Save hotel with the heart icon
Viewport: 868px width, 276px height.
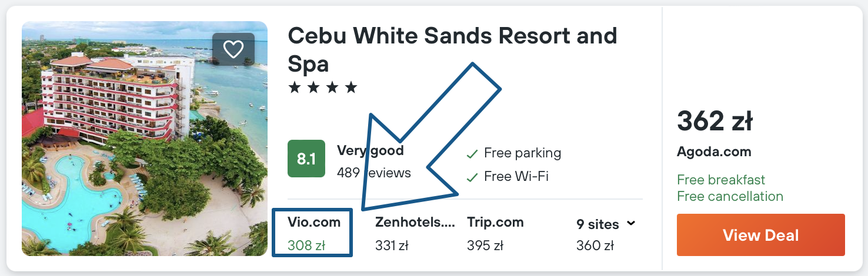coord(233,49)
